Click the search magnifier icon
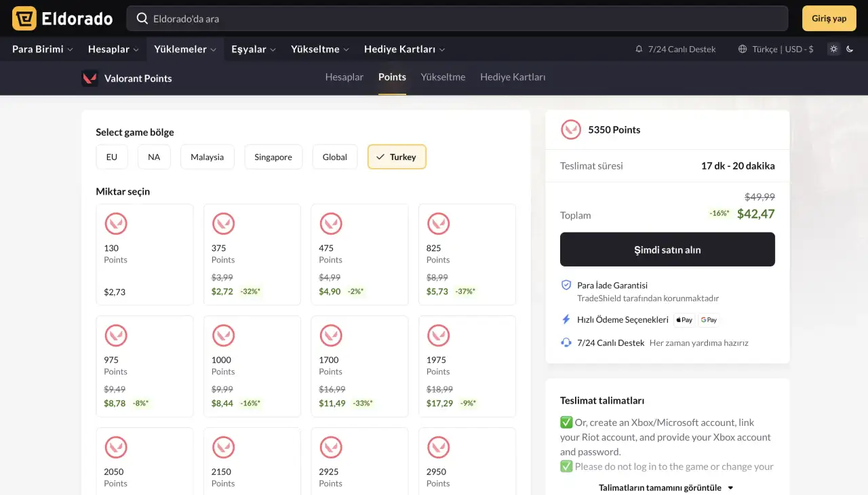868x495 pixels. [x=142, y=18]
